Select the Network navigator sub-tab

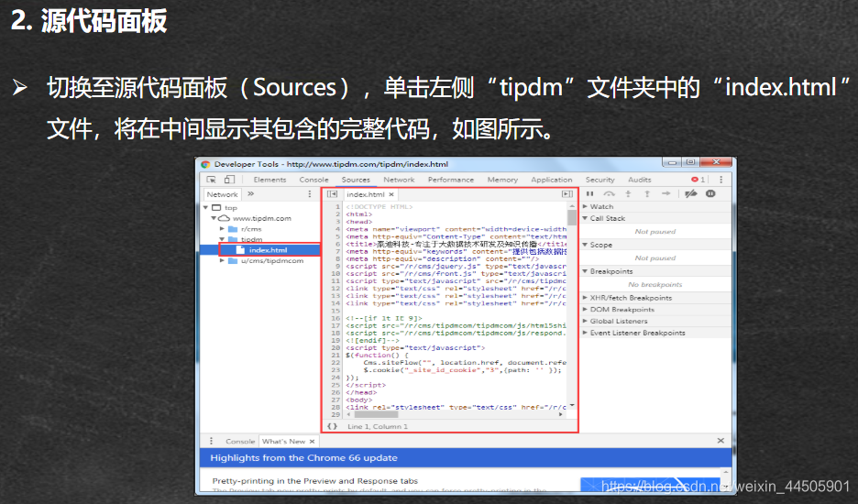coord(222,194)
